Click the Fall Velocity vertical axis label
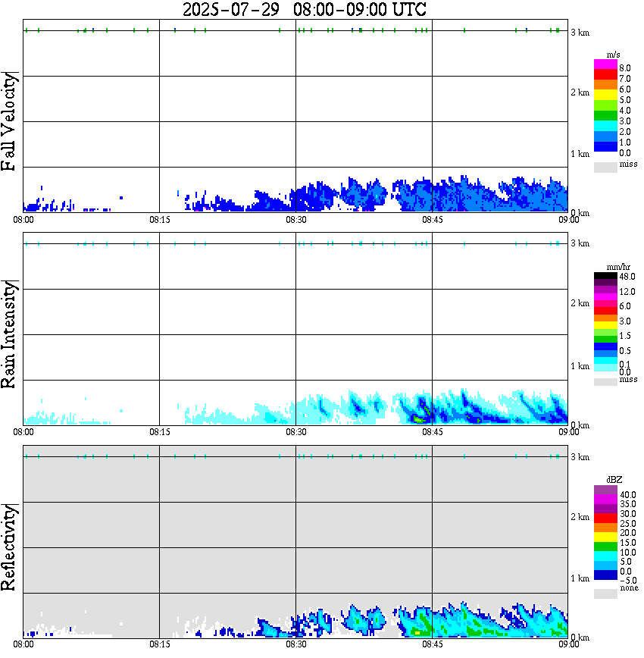This screenshot has width=644, height=658. tap(8, 121)
